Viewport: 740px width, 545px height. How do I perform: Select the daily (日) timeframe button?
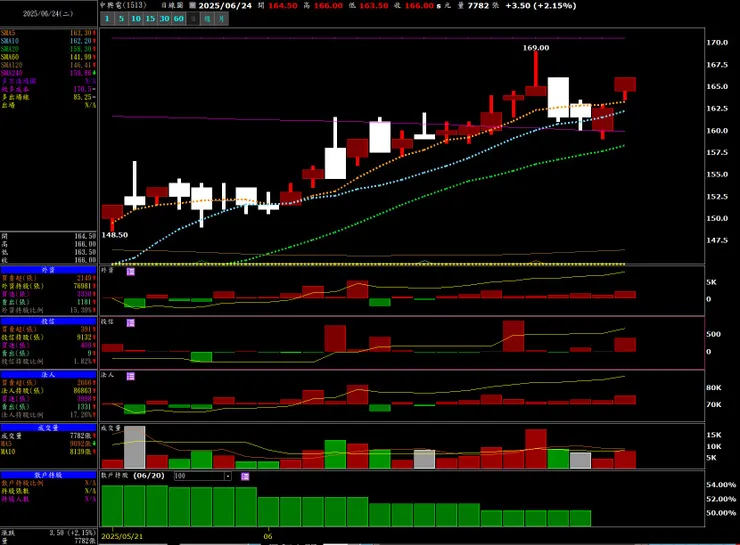point(193,19)
